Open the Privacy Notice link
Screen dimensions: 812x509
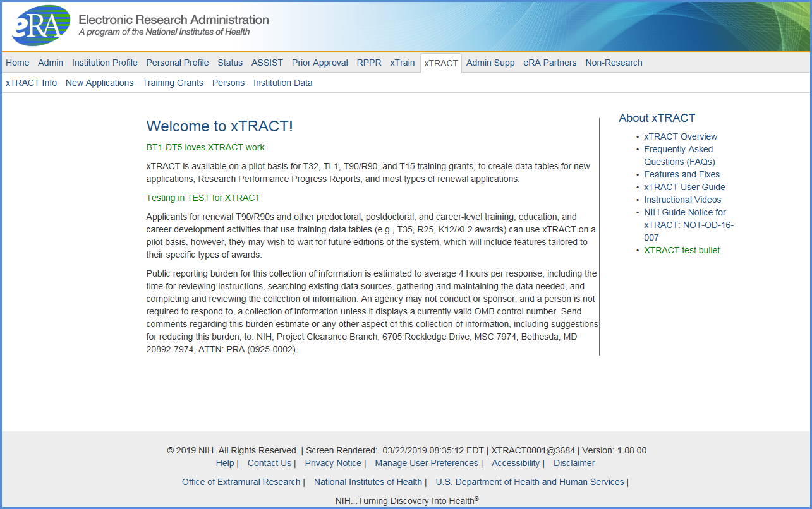point(333,463)
